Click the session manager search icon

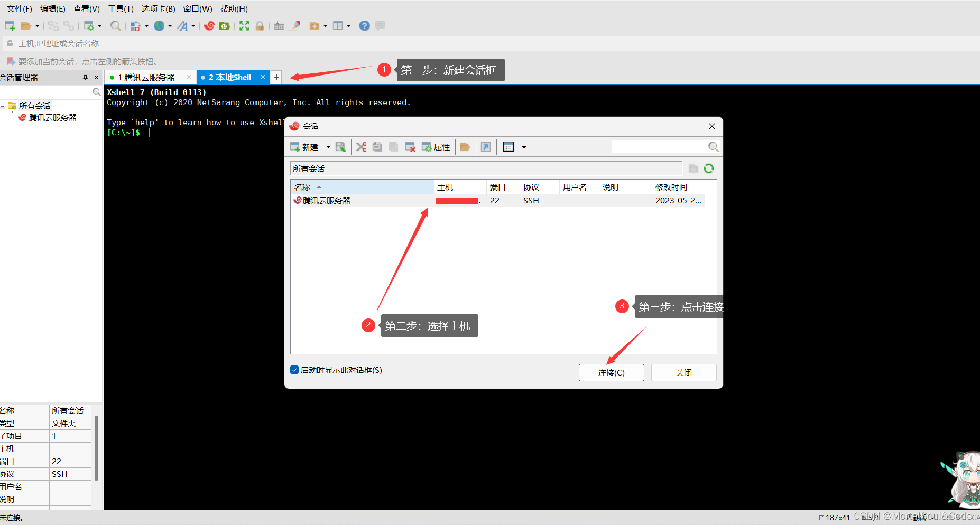tap(96, 92)
